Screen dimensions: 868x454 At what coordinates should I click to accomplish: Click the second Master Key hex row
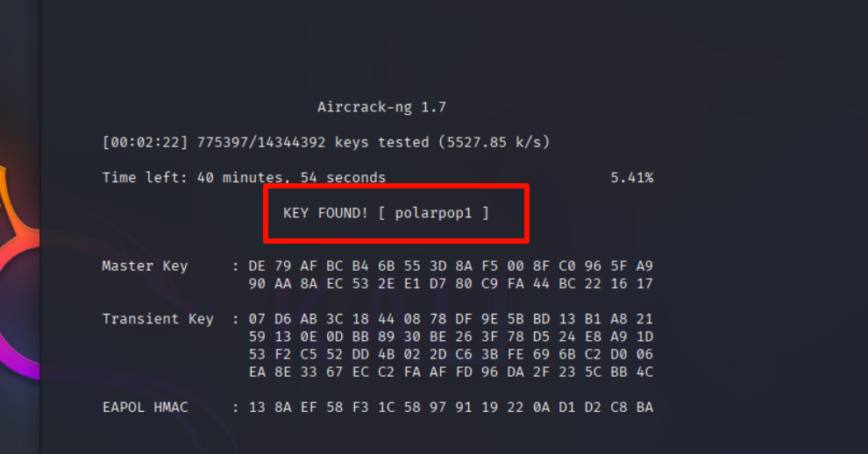pyautogui.click(x=451, y=283)
